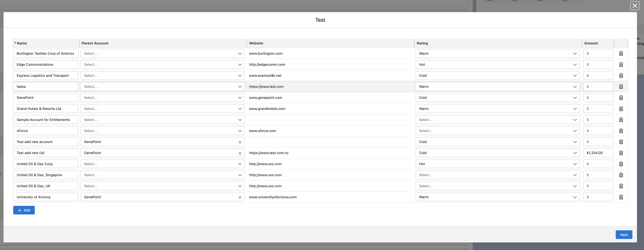Expand the Parent Account dropdown for GenePoint
644x250 pixels.
pos(163,98)
